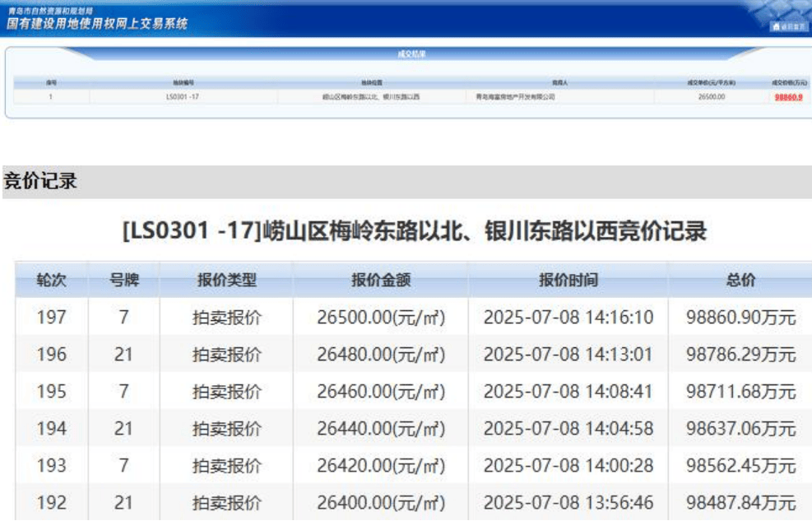
Task: Click 拍卖报价 in the round 197 row
Action: [x=227, y=318]
